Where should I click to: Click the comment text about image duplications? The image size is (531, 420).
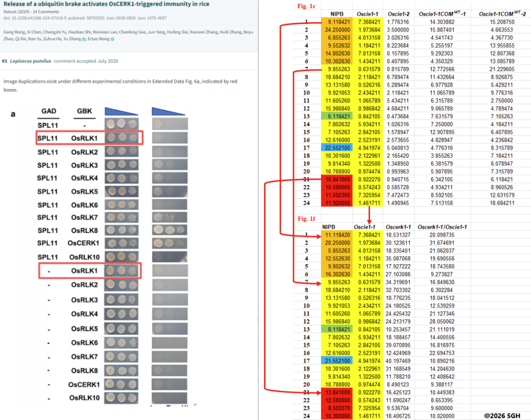pyautogui.click(x=120, y=86)
